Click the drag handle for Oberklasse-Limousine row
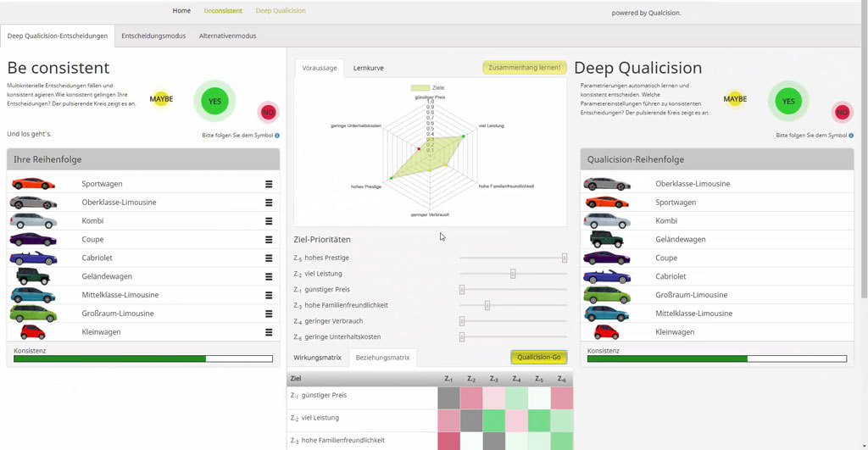The image size is (868, 450). 269,203
